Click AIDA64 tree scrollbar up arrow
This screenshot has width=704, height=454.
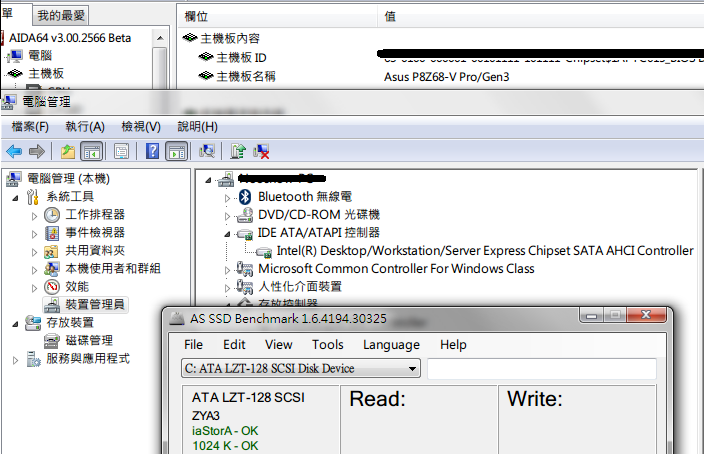pyautogui.click(x=160, y=38)
